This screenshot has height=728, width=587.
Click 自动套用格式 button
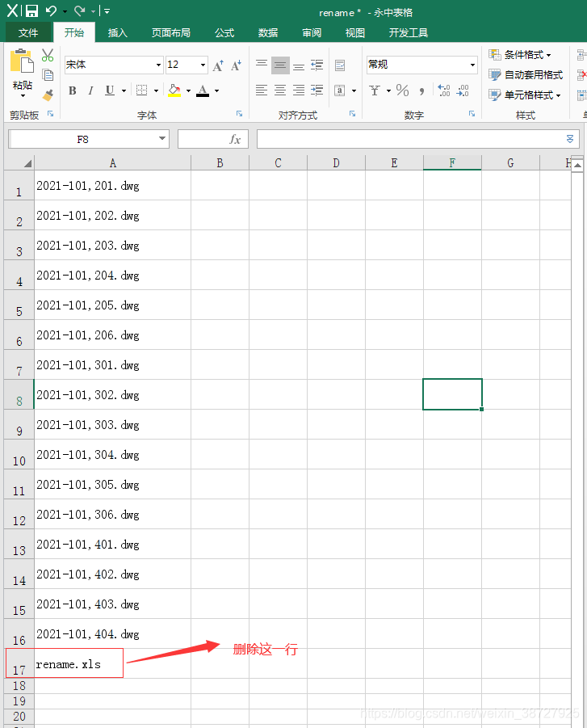coord(526,75)
